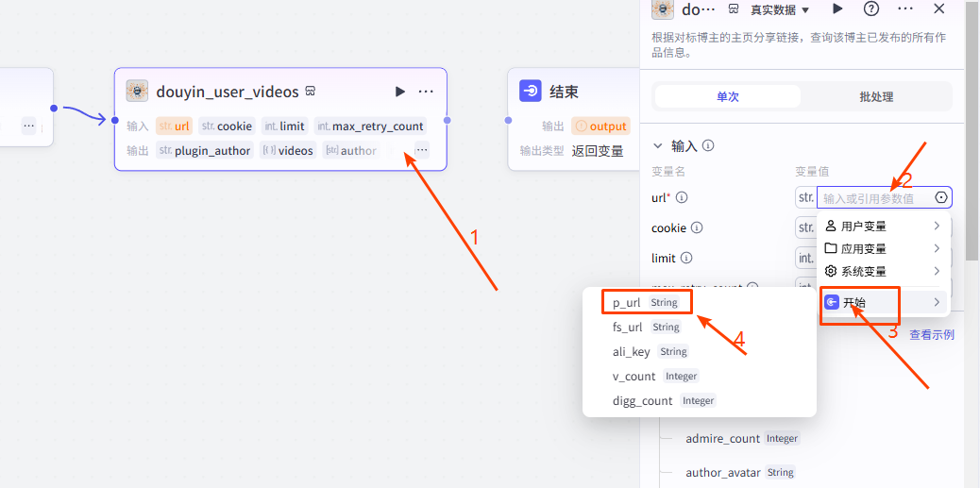Click the variable reference icon in url input
This screenshot has width=980, height=488.
point(941,197)
